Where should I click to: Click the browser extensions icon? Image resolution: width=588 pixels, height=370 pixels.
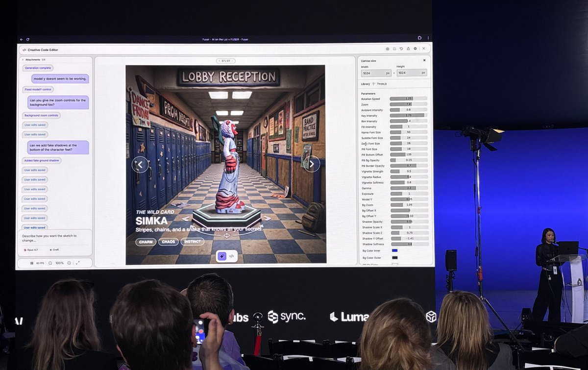pyautogui.click(x=419, y=38)
